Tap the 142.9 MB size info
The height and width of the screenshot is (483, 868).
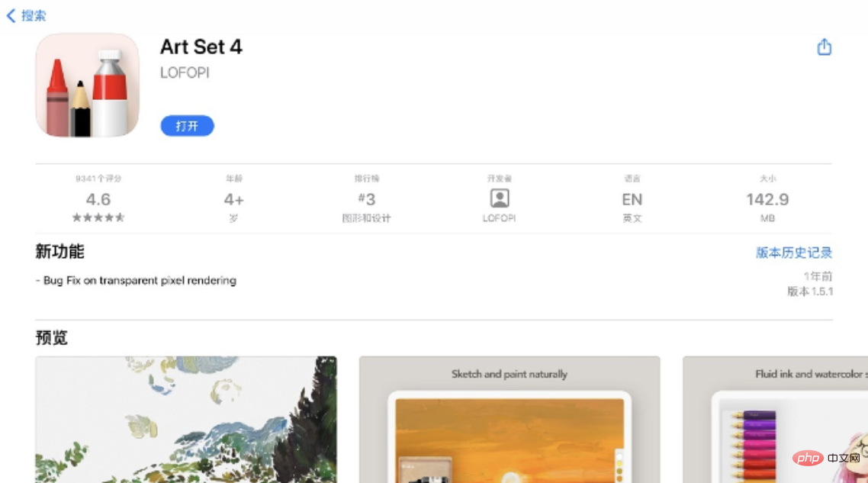pos(767,199)
